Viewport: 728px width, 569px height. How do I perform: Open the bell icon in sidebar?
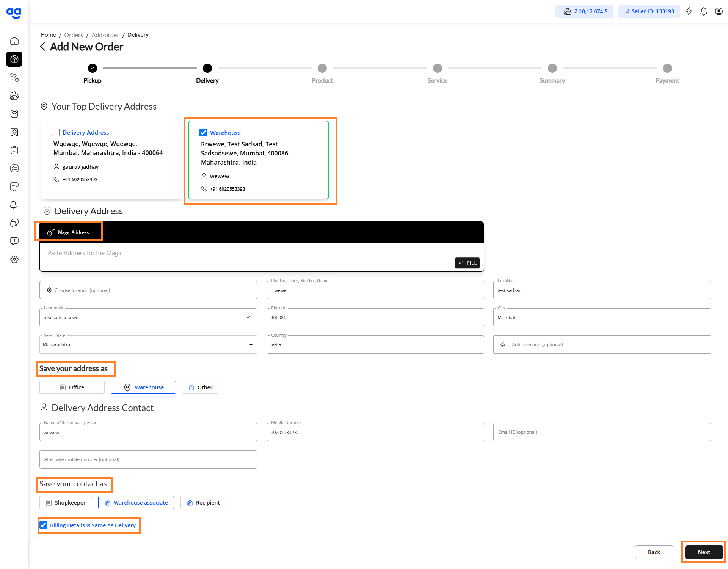14,205
